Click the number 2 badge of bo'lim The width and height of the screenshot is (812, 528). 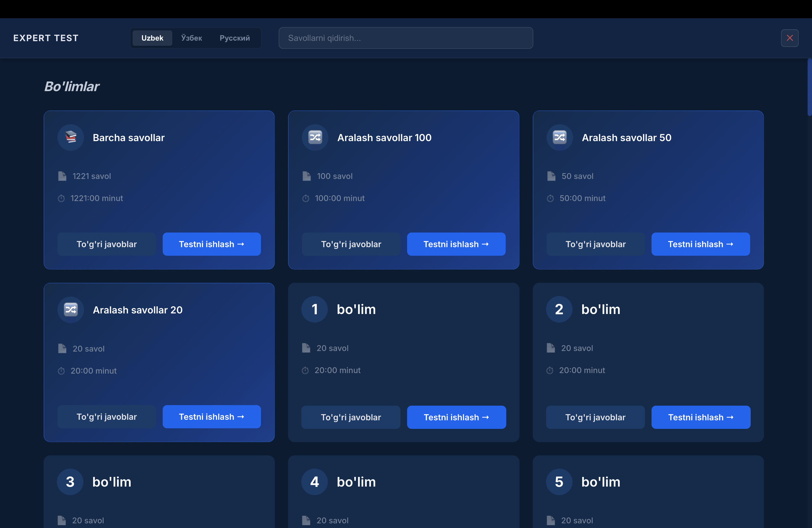[559, 309]
